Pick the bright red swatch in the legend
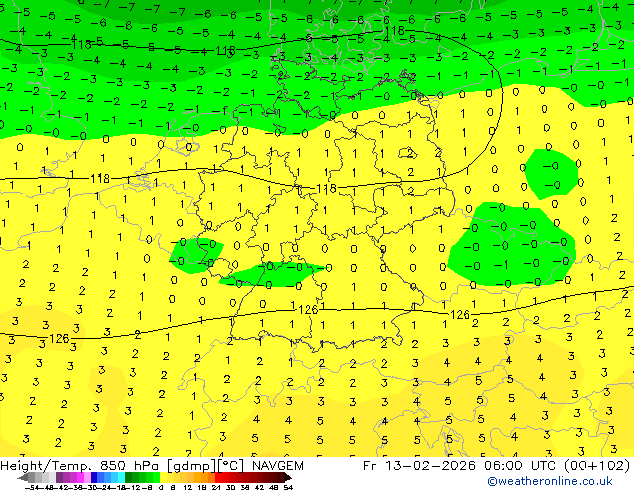This screenshot has width=634, height=490. pos(218,478)
